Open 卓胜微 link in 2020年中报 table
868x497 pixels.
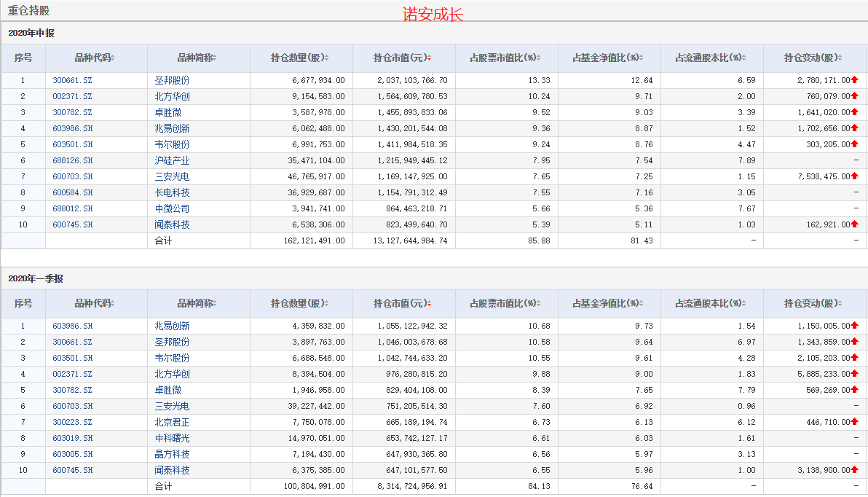tap(167, 112)
